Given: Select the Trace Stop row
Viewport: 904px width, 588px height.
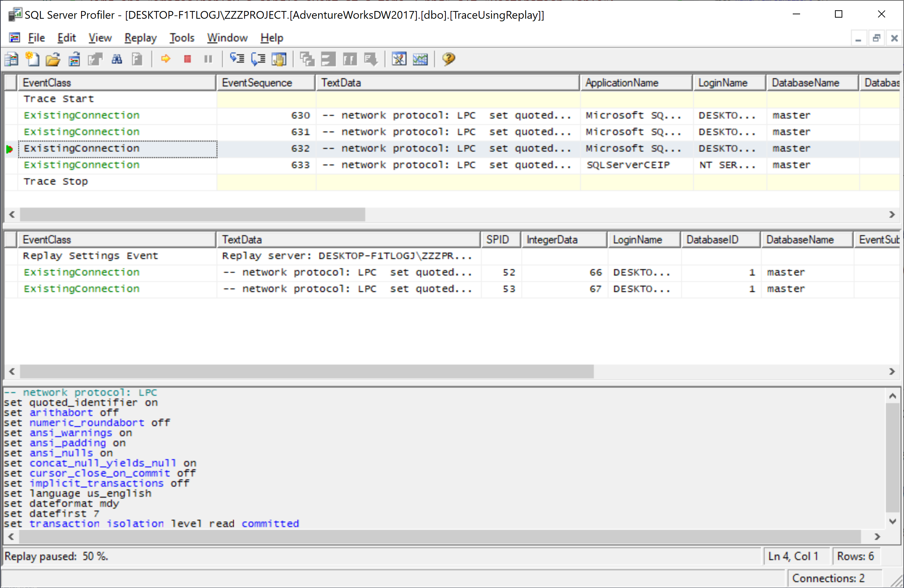Looking at the screenshot, I should [56, 182].
